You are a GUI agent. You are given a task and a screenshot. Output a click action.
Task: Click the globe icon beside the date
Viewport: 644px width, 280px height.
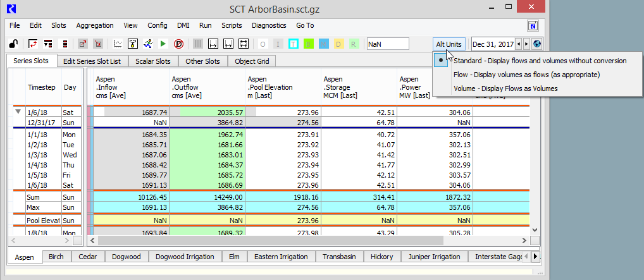point(538,44)
